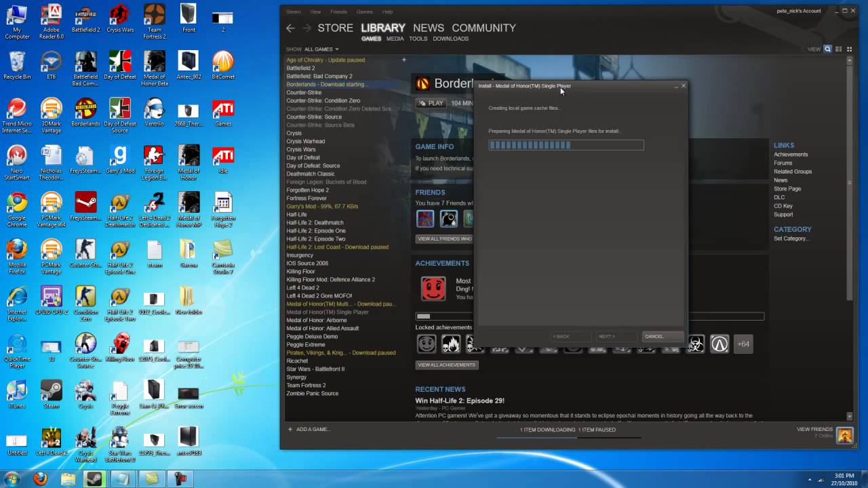Expand the ALL GAMES filter dropdown
This screenshot has height=488, width=868.
point(321,49)
